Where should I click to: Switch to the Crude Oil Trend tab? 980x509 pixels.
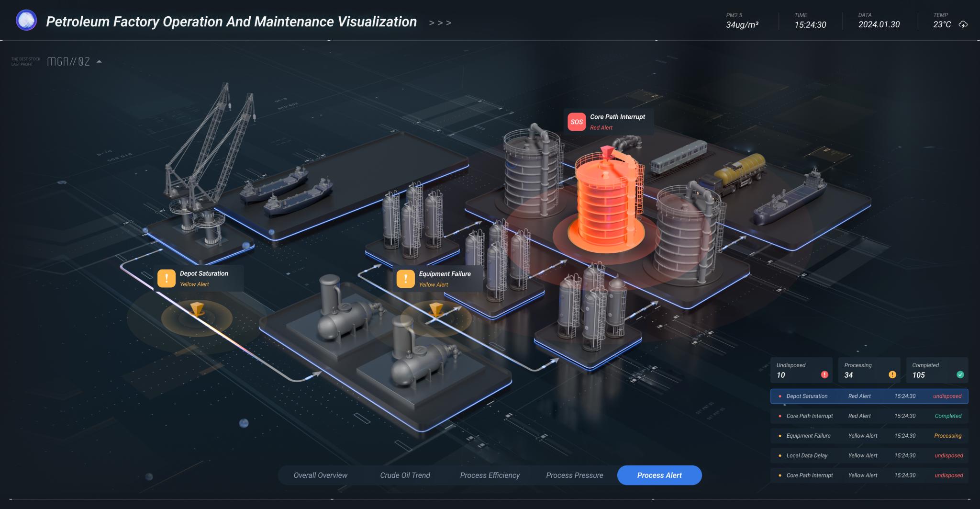click(405, 475)
